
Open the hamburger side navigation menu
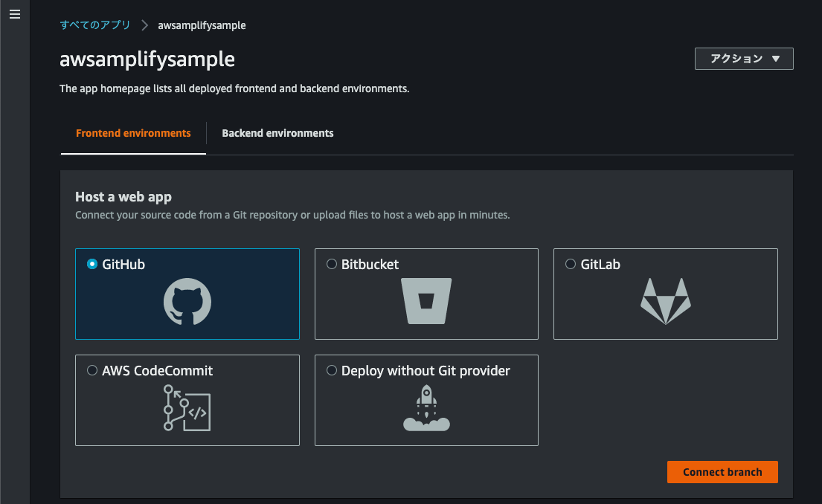tap(14, 15)
